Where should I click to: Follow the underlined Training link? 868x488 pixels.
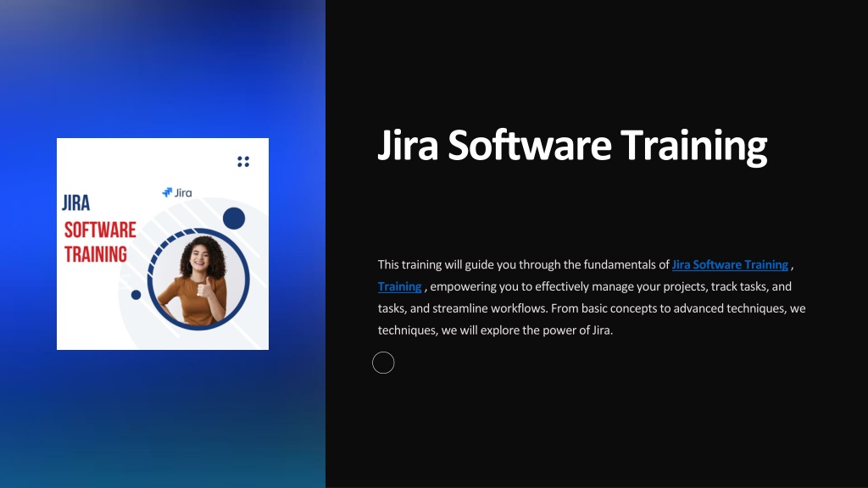[x=400, y=286]
